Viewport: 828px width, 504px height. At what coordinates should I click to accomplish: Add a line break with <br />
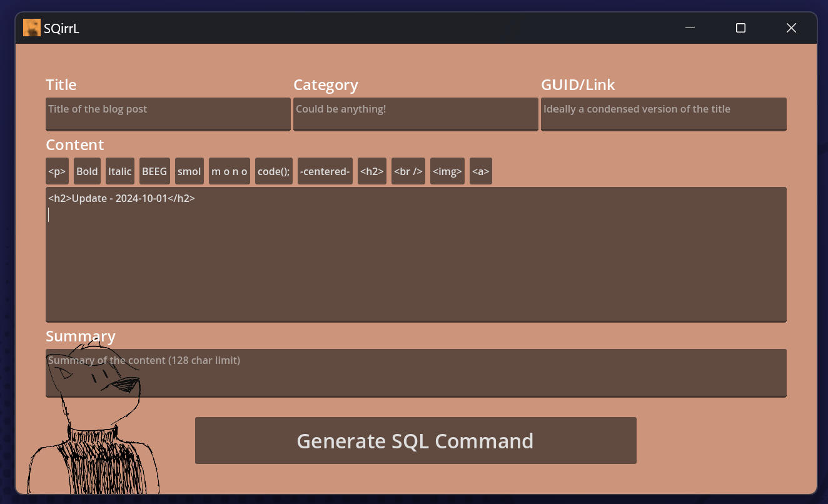coord(408,171)
